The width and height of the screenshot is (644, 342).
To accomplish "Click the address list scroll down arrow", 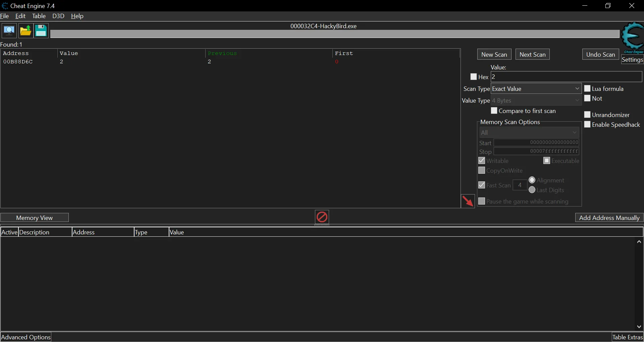I will pos(639,327).
